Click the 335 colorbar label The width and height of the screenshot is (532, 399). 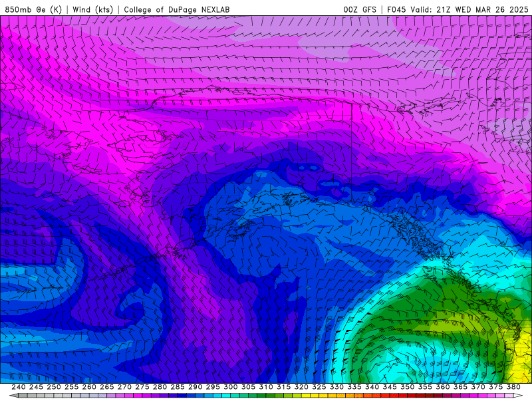coord(354,387)
